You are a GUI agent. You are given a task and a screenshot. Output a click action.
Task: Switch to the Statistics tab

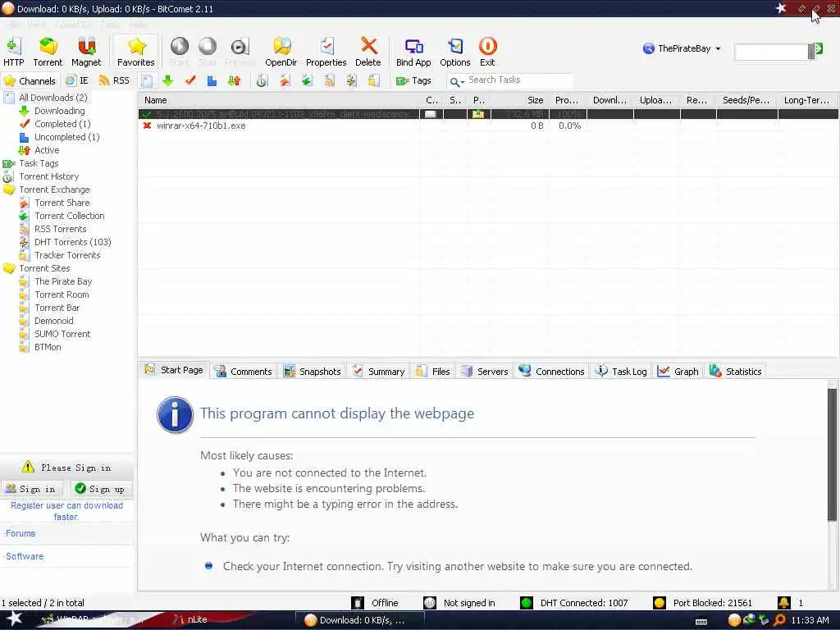point(736,372)
